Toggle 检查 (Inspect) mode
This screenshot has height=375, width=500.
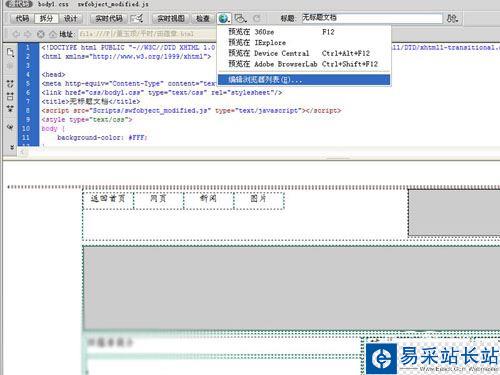(x=203, y=18)
